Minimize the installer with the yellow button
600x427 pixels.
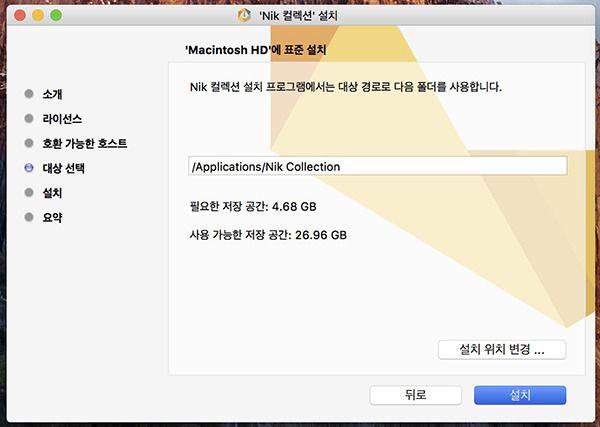[38, 15]
